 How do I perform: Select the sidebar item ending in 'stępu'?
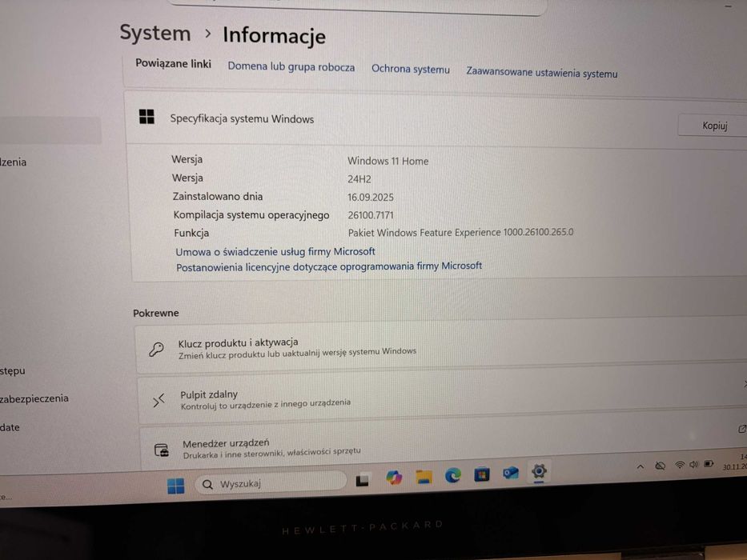13,370
